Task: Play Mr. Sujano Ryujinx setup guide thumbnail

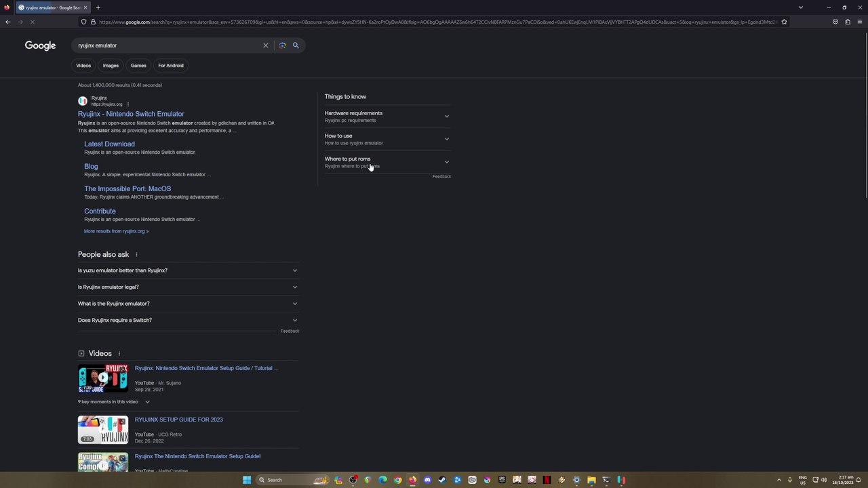Action: point(103,378)
